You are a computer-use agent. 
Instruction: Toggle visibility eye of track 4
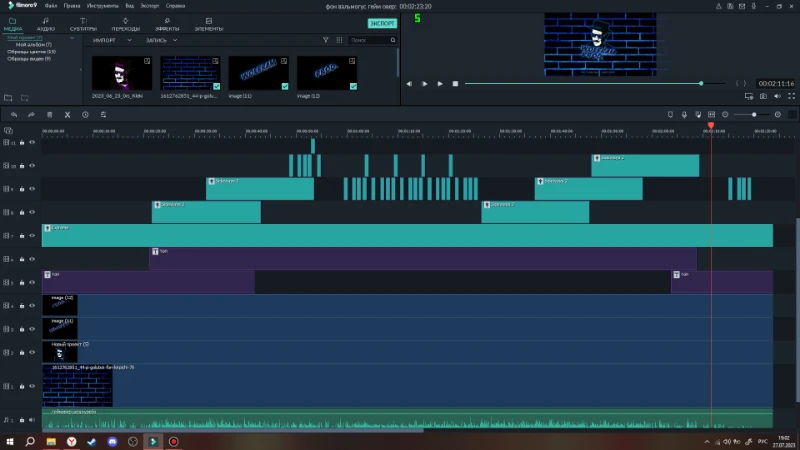tap(32, 306)
